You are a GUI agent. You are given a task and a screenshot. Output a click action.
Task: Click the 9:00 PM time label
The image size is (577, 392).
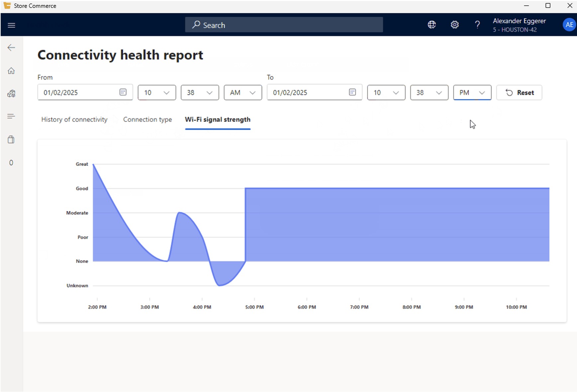pos(464,307)
